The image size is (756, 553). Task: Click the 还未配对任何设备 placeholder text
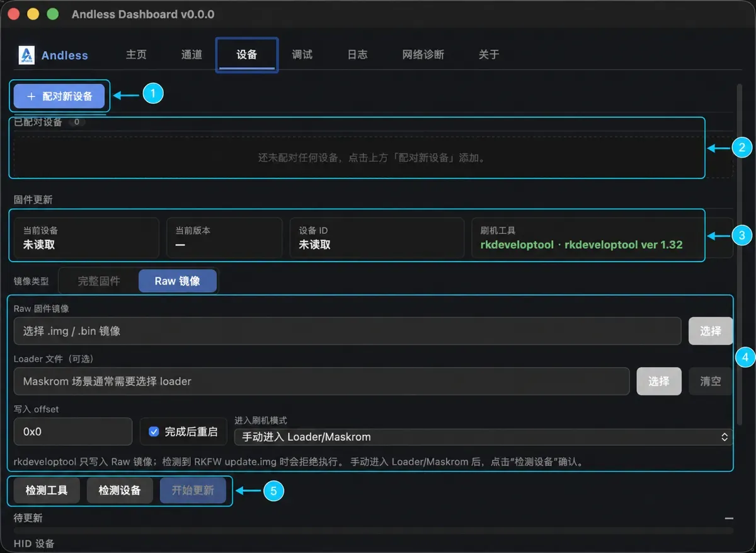tap(373, 158)
